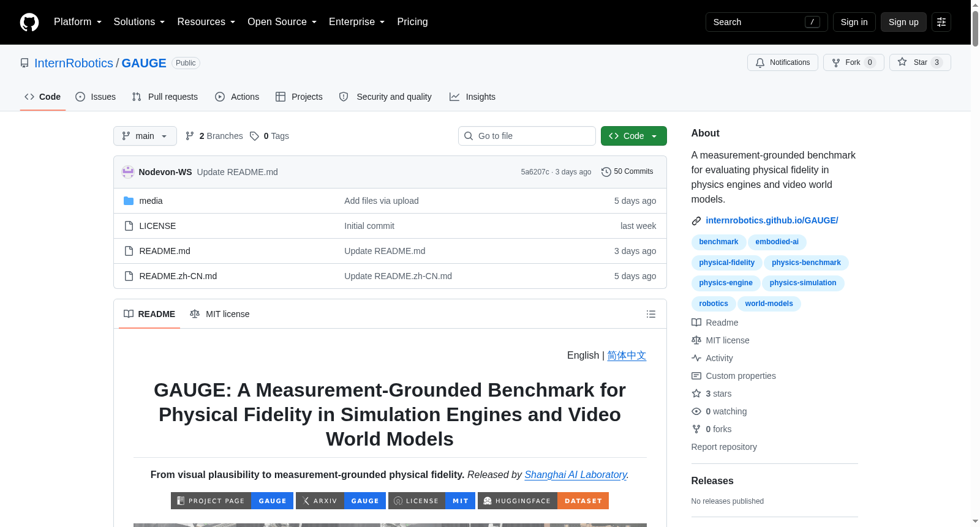Click the License MIT badge
This screenshot has height=527, width=980.
click(432, 501)
